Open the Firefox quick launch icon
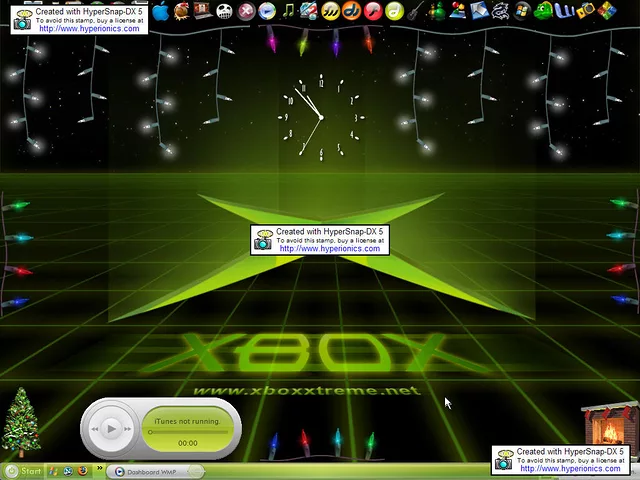The width and height of the screenshot is (640, 480). click(x=83, y=471)
